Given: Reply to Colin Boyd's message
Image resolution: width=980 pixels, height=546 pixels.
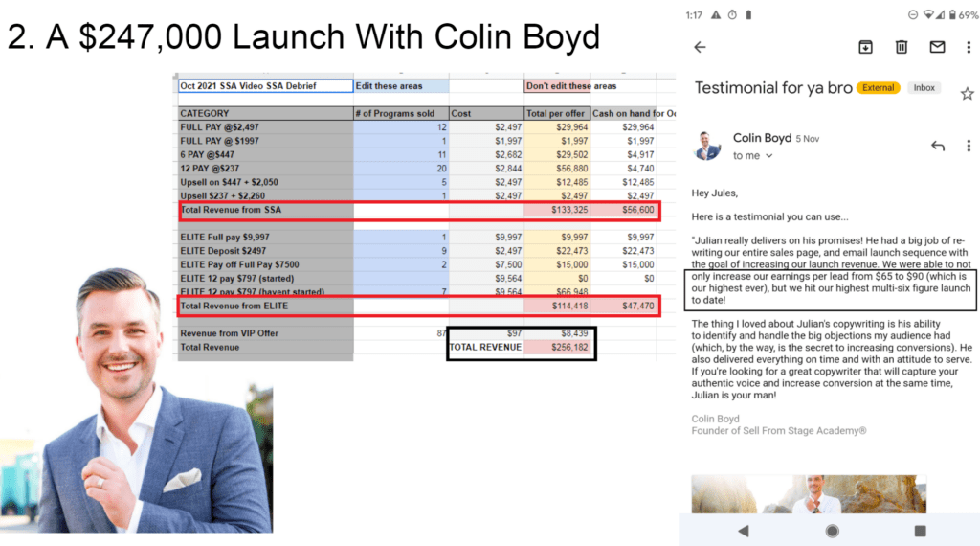Looking at the screenshot, I should pos(937,146).
